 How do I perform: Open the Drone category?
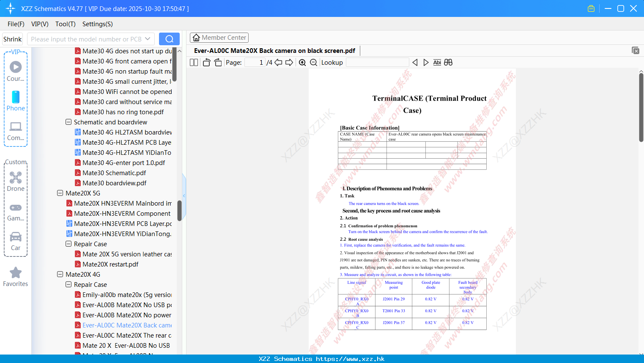tap(16, 181)
